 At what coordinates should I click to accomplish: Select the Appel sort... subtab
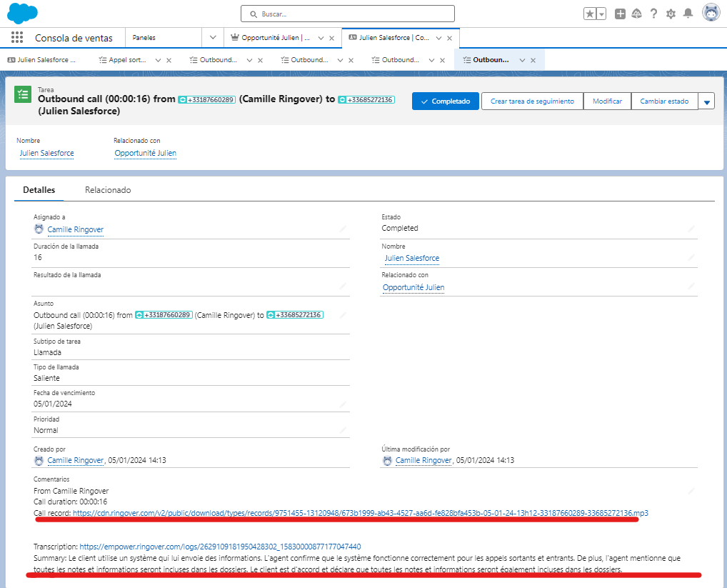tap(123, 60)
